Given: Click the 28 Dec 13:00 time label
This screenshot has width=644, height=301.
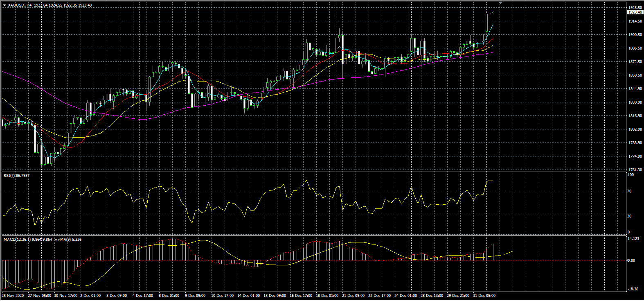Looking at the screenshot, I should (432, 296).
